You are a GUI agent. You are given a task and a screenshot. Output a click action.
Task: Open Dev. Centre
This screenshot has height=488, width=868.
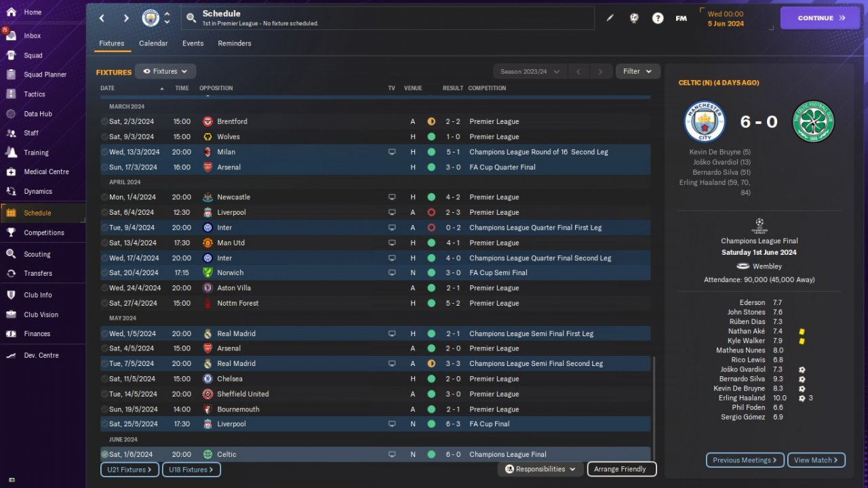click(41, 355)
